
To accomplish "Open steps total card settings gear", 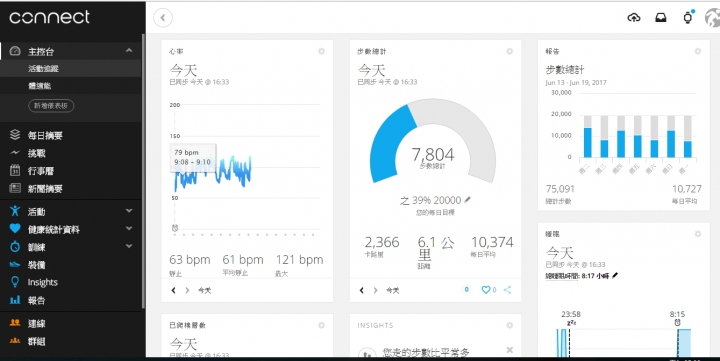I will [509, 51].
